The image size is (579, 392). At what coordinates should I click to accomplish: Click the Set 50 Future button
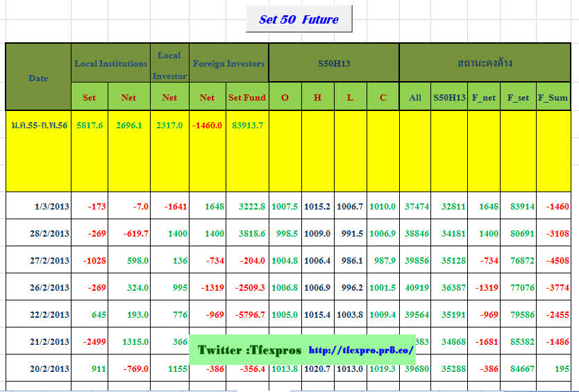pos(299,19)
